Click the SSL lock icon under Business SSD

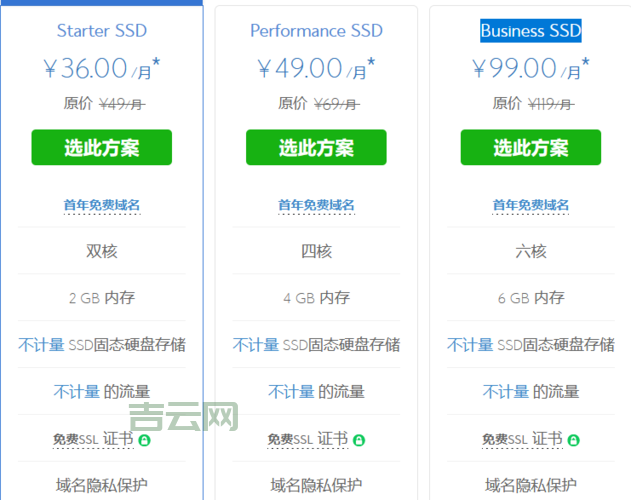coord(574,440)
